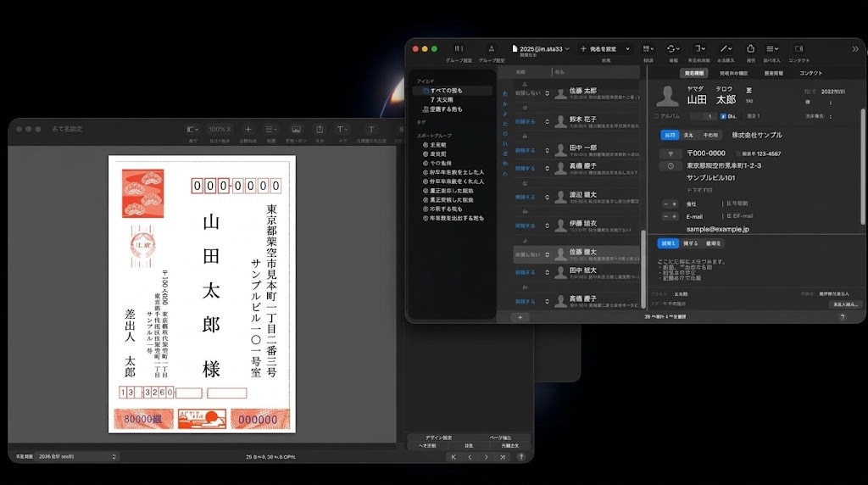Open the list-style dropdown in address toolbar
The width and height of the screenshot is (868, 485).
tap(772, 48)
